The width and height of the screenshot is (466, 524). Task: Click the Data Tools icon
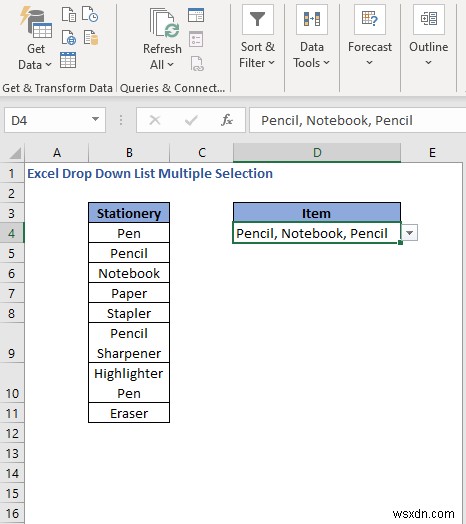click(x=312, y=19)
